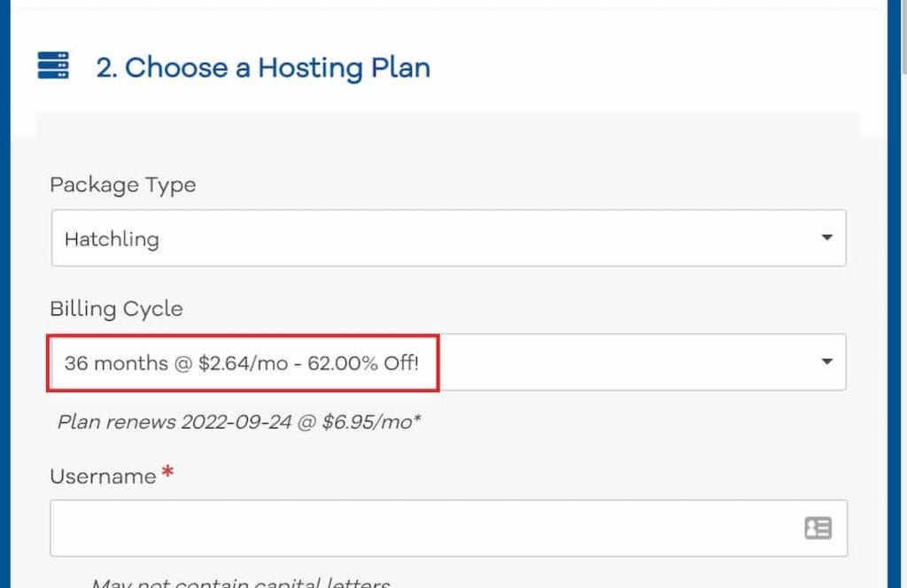Click the "Plan renews" note text
The width and height of the screenshot is (907, 588).
pos(117,422)
